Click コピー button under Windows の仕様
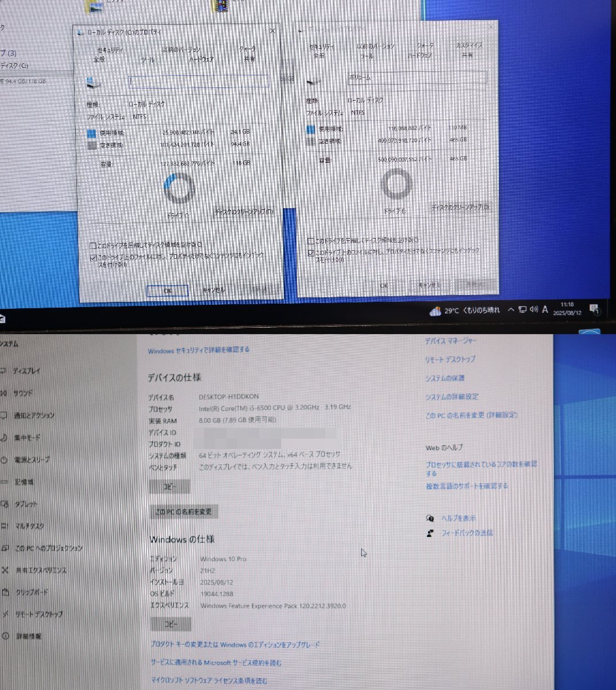616x690 pixels. click(x=171, y=624)
